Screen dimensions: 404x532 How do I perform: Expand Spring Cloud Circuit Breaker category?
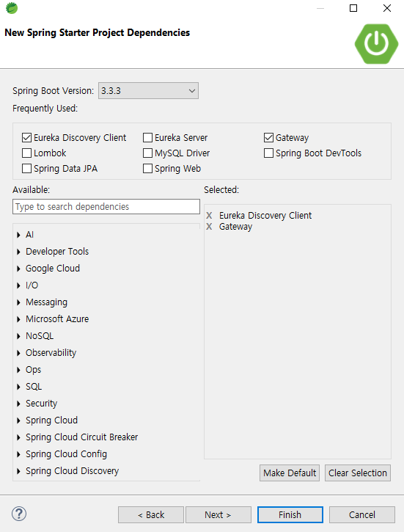click(18, 437)
